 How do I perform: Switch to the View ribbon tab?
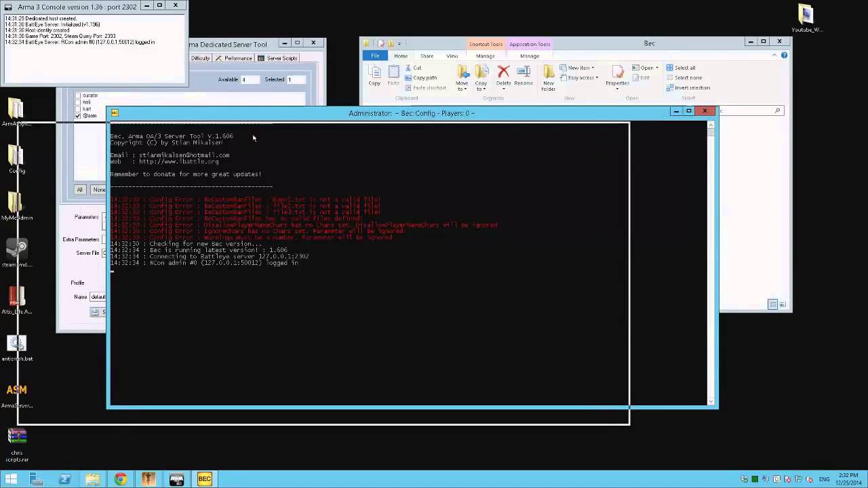[x=452, y=56]
